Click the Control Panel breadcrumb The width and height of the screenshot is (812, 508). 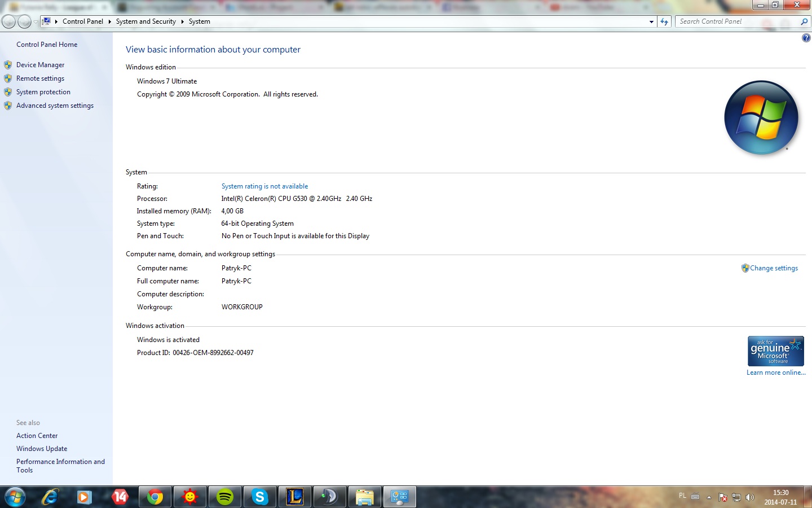point(83,21)
